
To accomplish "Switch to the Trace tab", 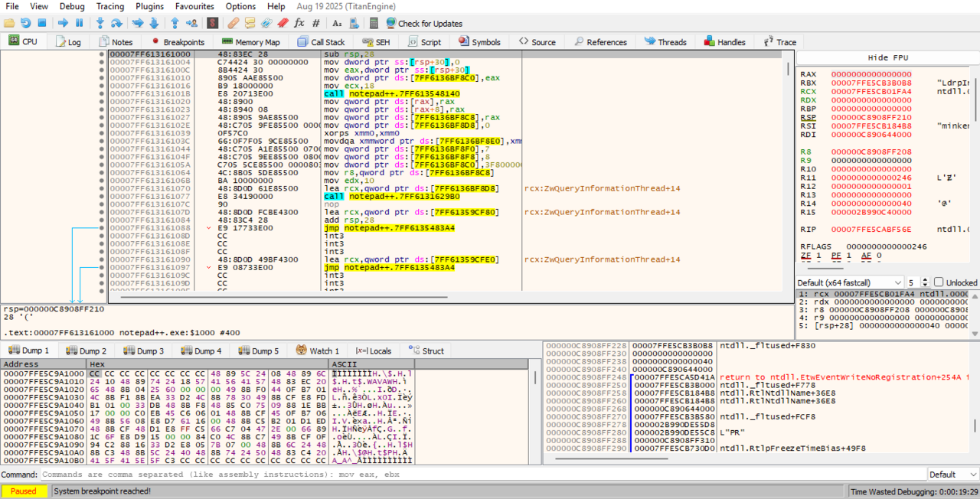I will 779,42.
